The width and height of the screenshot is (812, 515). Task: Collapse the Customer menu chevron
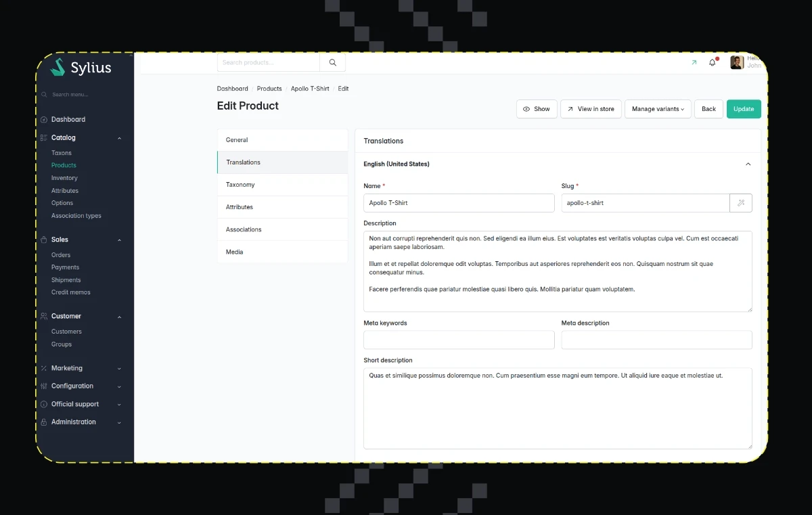(120, 317)
